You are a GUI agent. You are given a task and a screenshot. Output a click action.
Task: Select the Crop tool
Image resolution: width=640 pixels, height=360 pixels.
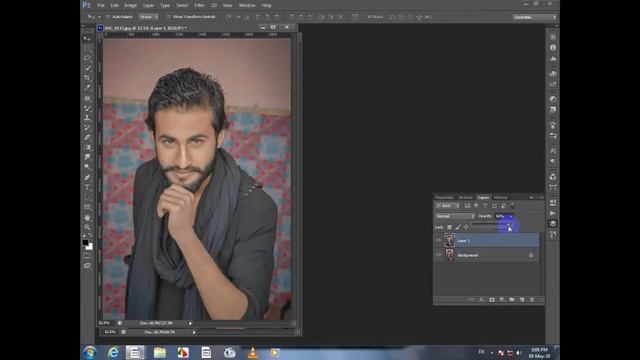coord(87,78)
